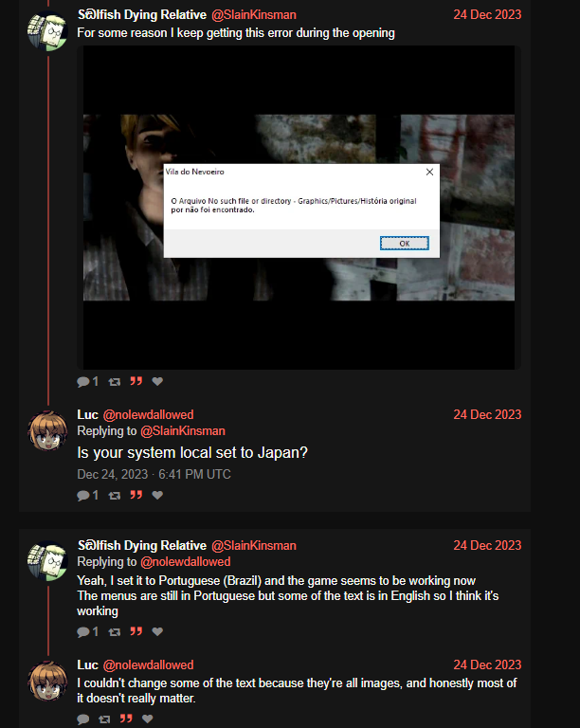Click reply icon on the error screenshot tweet
The width and height of the screenshot is (580, 728).
[x=83, y=382]
